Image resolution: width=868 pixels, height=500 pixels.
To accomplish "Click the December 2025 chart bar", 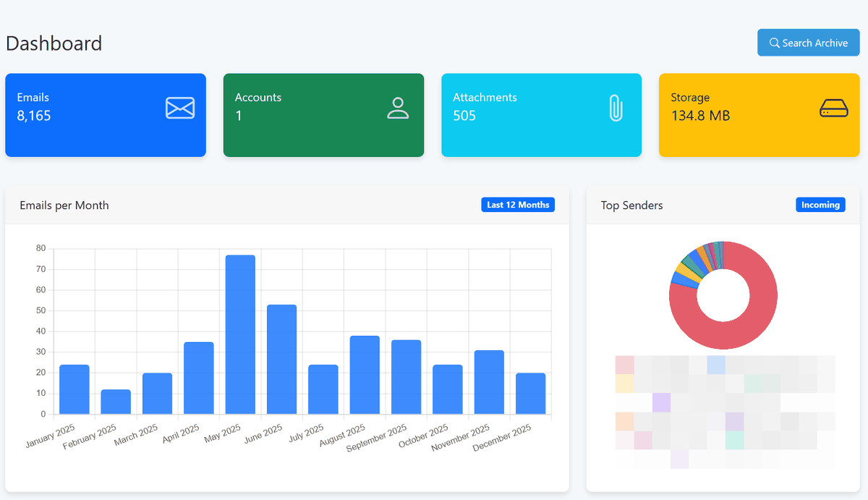I will [x=530, y=394].
